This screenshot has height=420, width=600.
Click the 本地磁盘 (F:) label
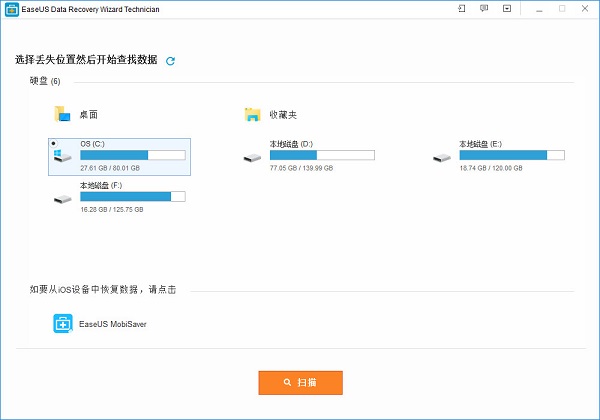[x=101, y=186]
